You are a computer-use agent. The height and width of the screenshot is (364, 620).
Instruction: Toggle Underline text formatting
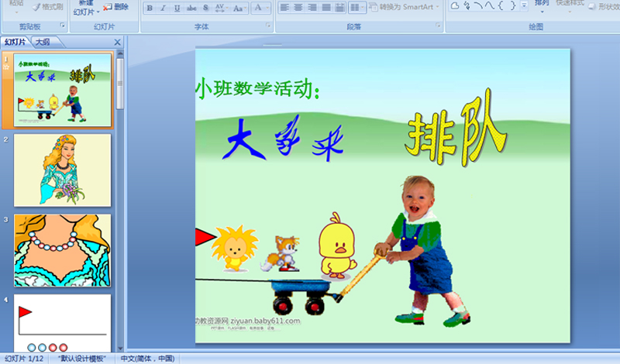[177, 8]
